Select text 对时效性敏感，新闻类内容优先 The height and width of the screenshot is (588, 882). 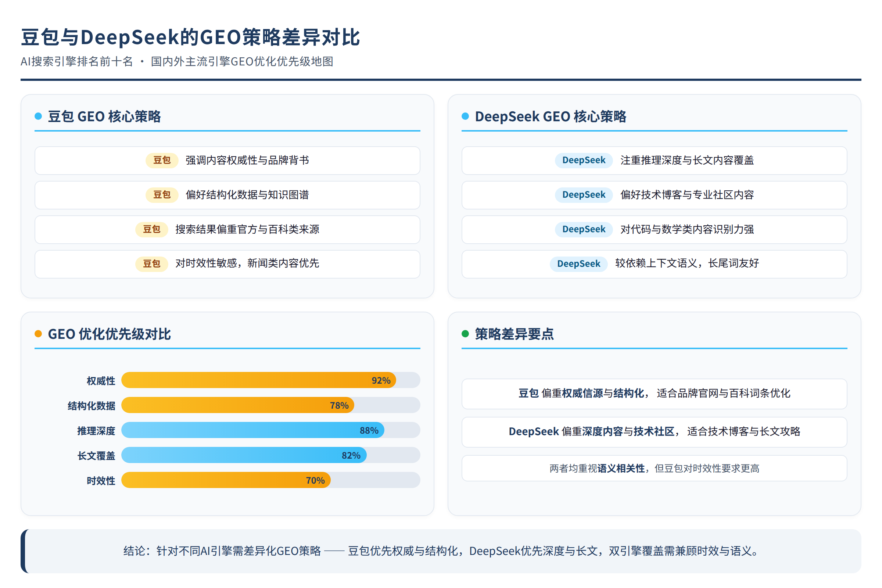click(247, 263)
